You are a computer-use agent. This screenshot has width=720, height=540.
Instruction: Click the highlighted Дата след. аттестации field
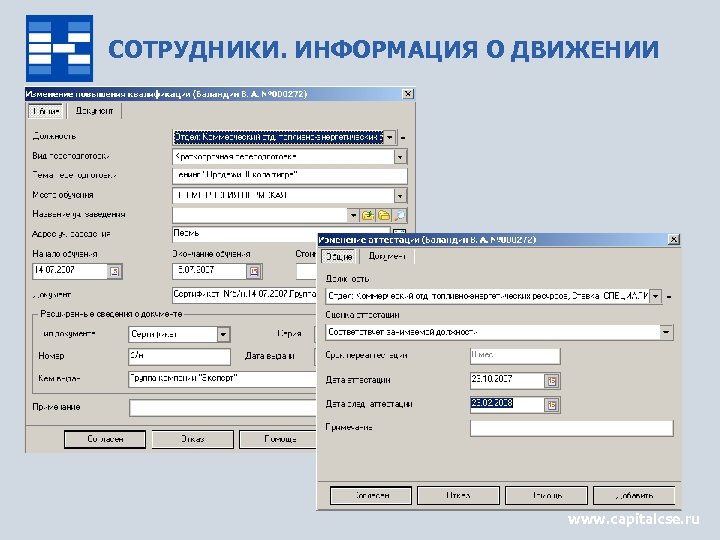click(507, 405)
